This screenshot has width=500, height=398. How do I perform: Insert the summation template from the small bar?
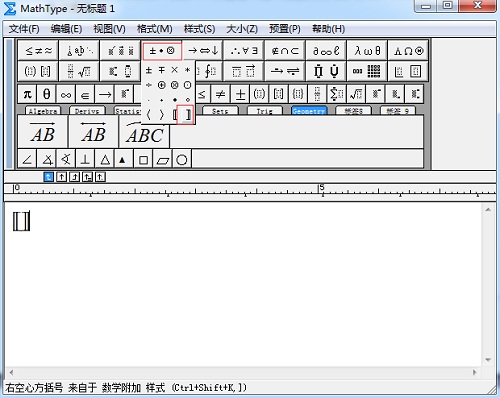[336, 94]
